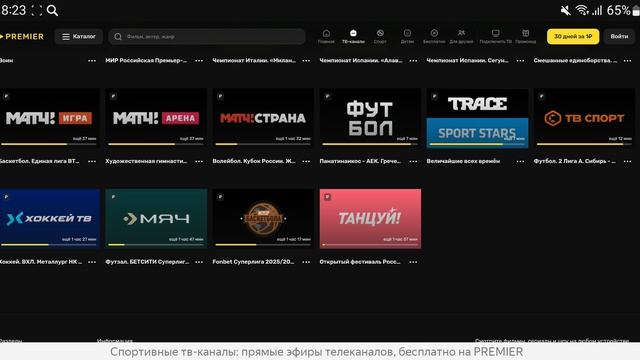Viewport: 640px width, 360px height.
Task: Open the Волейбол. Кубок России program title
Action: coord(254,161)
